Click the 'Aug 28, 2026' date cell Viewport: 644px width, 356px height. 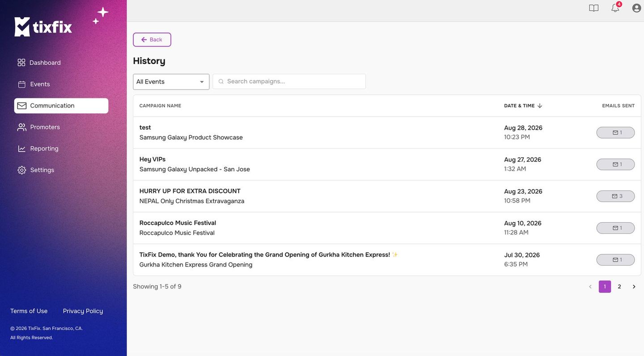(523, 128)
